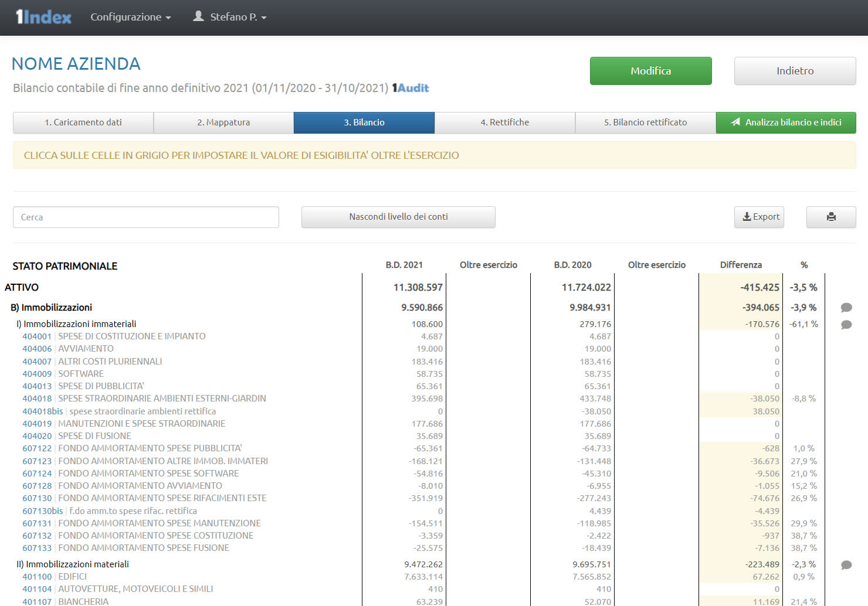Click the Differenza column header

click(741, 265)
